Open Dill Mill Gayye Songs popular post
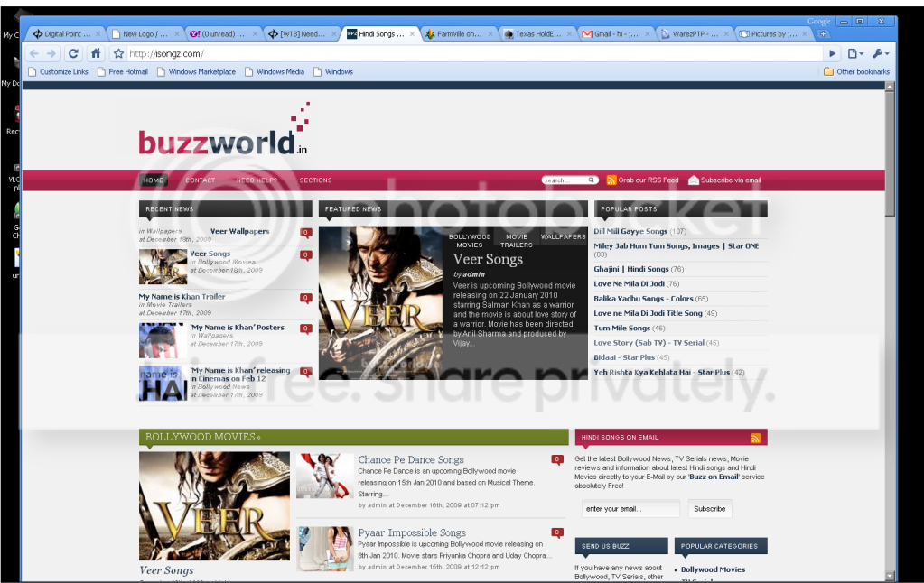 (x=630, y=231)
